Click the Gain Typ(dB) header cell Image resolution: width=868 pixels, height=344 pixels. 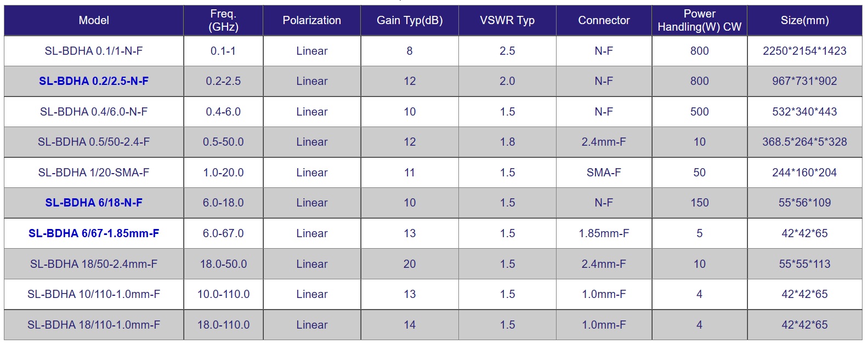point(410,20)
